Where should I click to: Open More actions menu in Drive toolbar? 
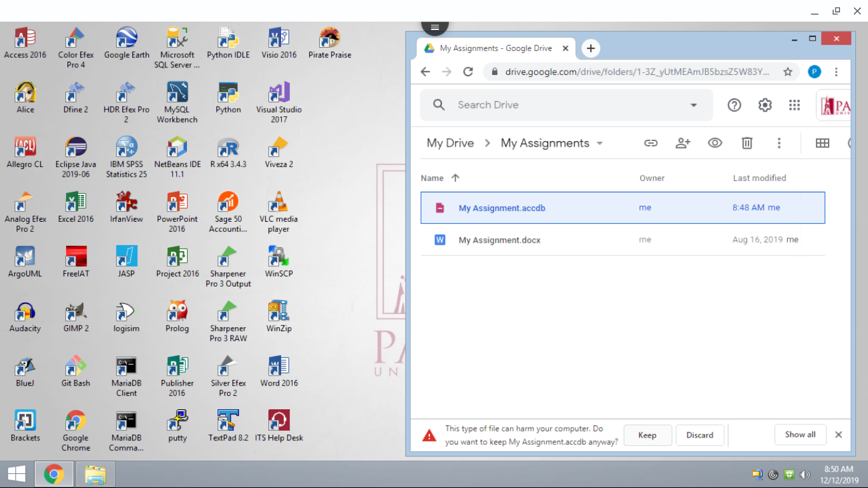tap(779, 143)
